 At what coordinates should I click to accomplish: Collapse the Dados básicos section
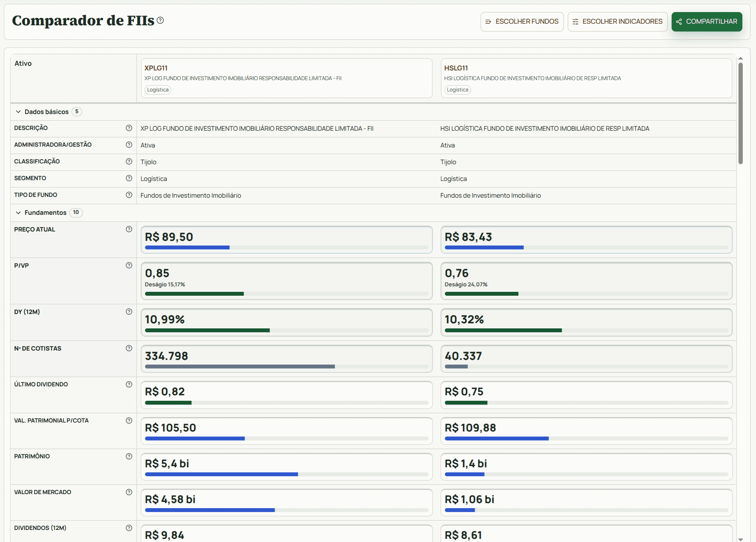click(18, 112)
